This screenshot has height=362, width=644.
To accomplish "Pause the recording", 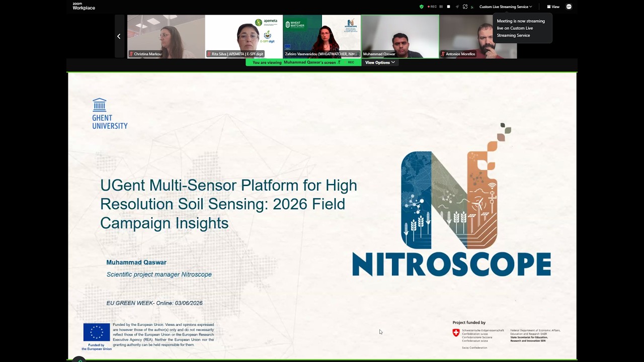I will (x=441, y=7).
